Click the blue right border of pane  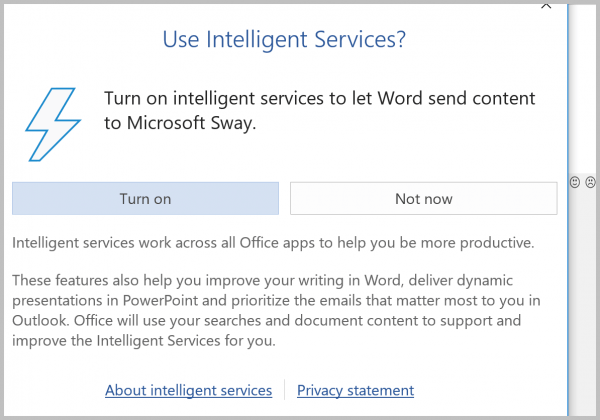[568, 210]
